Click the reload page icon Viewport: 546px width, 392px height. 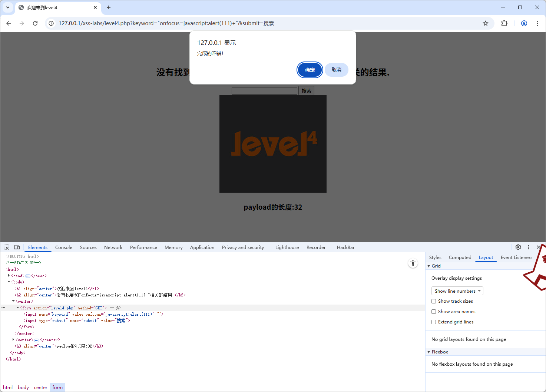35,23
